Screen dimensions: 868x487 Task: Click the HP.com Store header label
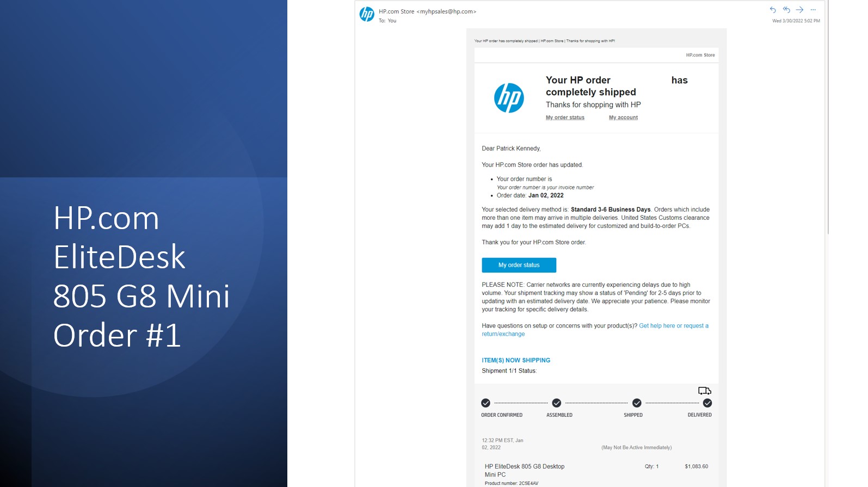700,55
